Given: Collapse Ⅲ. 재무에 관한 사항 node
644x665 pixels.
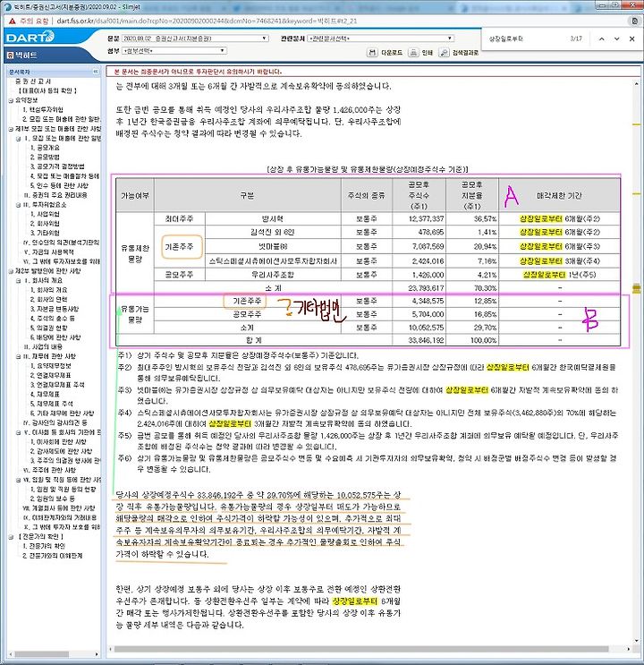Looking at the screenshot, I should (x=18, y=357).
